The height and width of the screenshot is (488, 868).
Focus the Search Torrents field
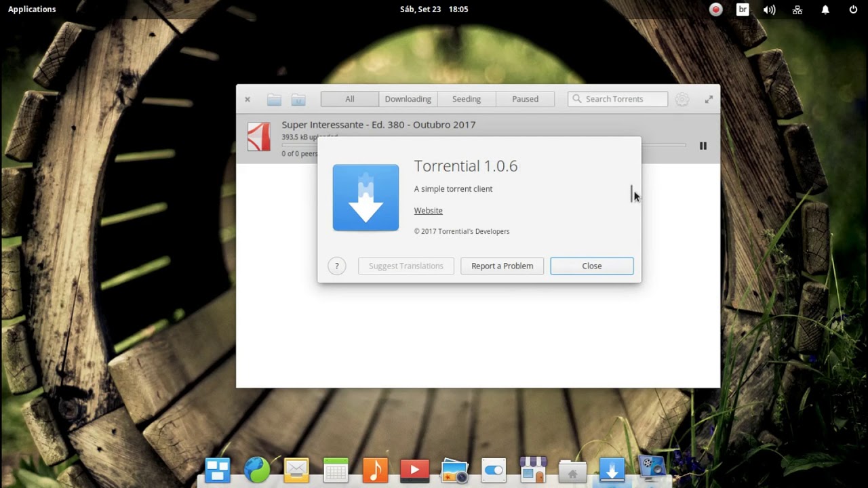pyautogui.click(x=618, y=99)
